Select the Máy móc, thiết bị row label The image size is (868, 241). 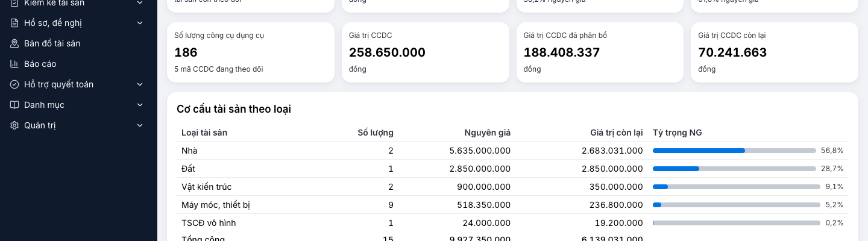pos(216,205)
